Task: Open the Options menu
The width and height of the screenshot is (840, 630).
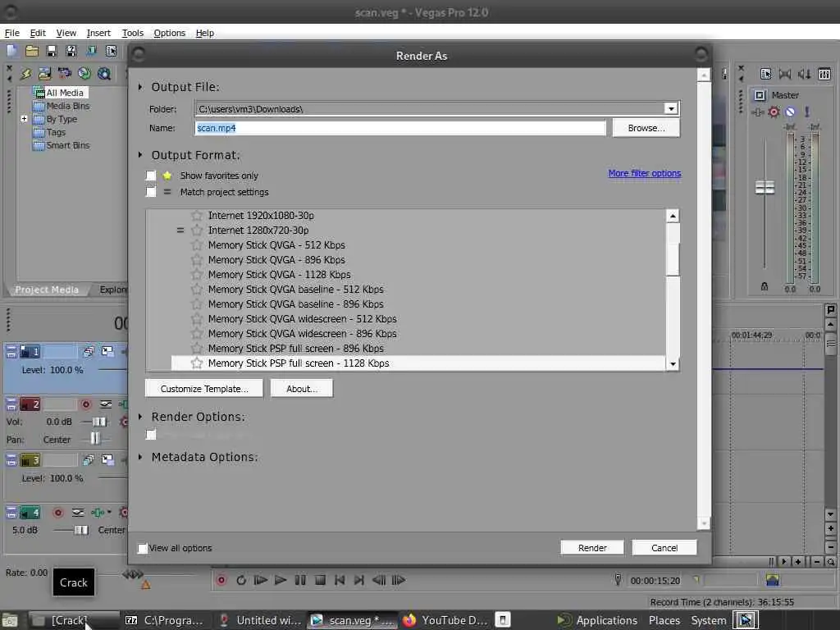Action: click(169, 33)
